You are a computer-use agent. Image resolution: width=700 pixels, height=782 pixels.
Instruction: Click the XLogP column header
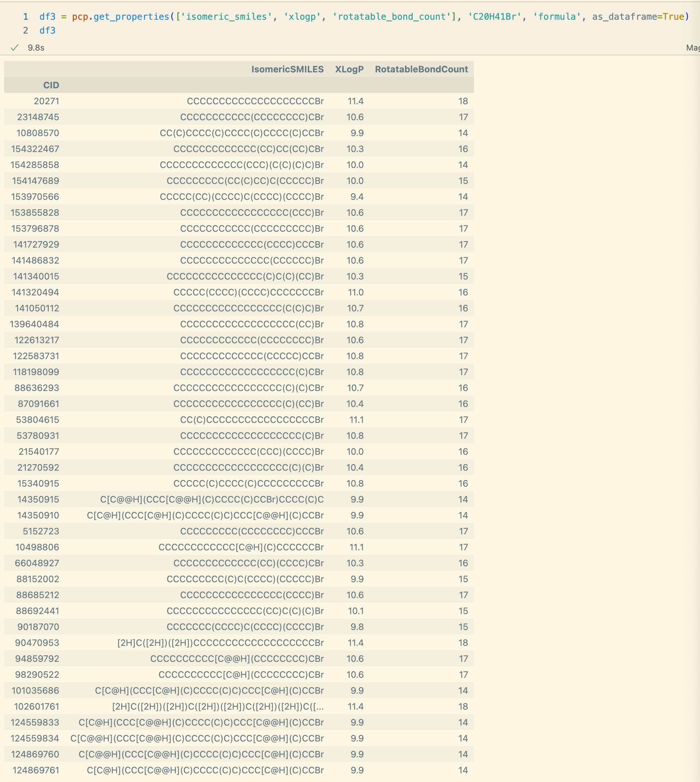point(349,69)
